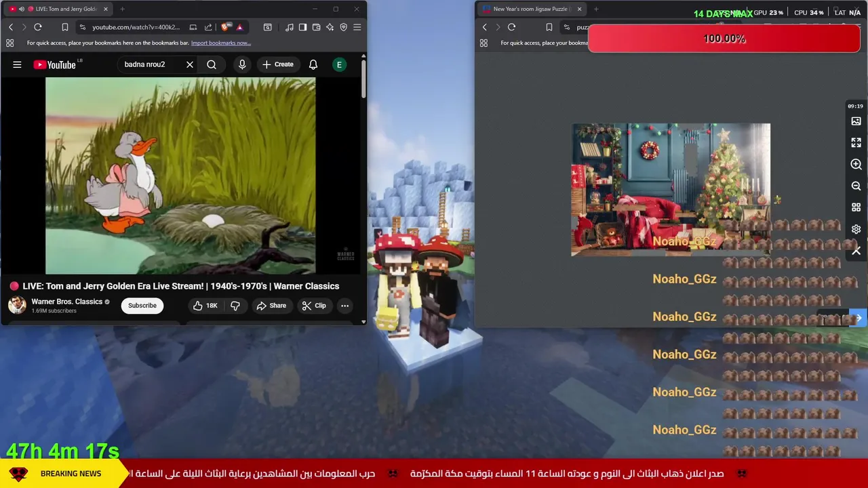
Task: Open YouTube notifications bell
Action: pos(313,64)
